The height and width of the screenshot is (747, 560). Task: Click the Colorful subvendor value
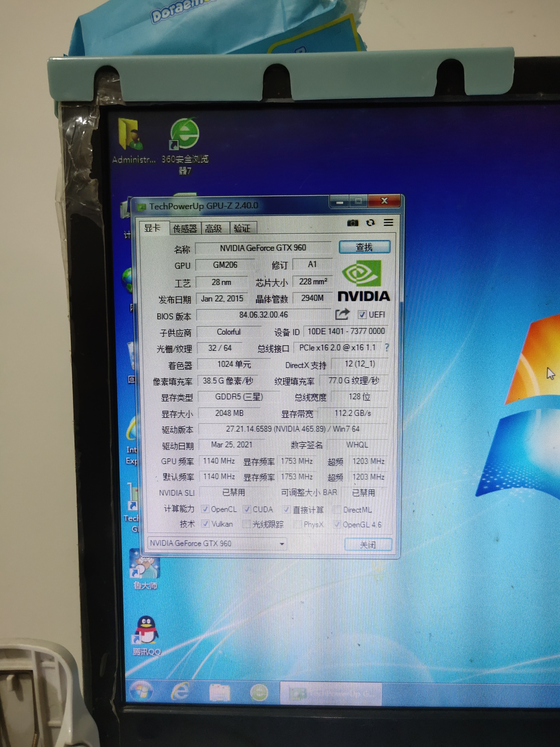coord(229,332)
